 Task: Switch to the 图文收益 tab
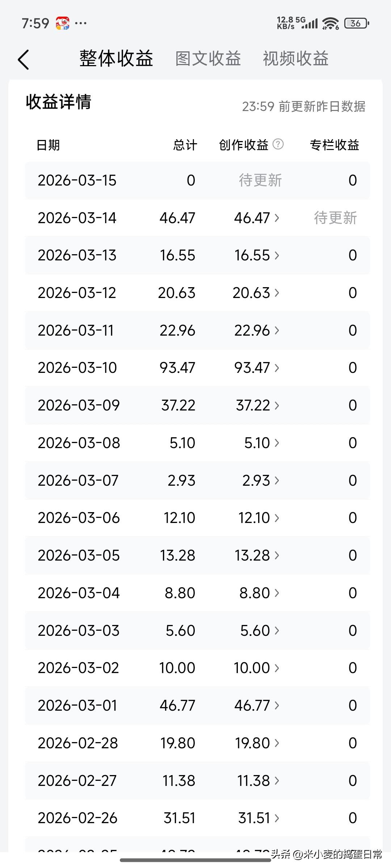pos(208,59)
